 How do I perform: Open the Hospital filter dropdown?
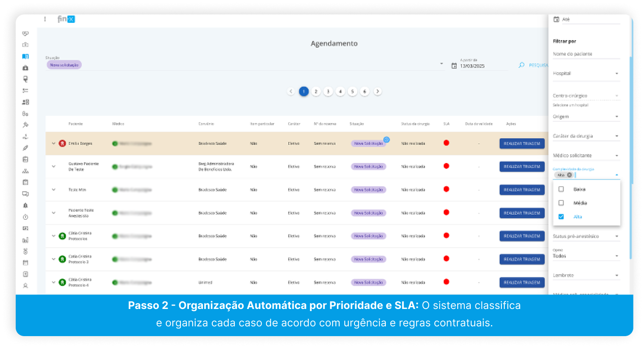[586, 73]
